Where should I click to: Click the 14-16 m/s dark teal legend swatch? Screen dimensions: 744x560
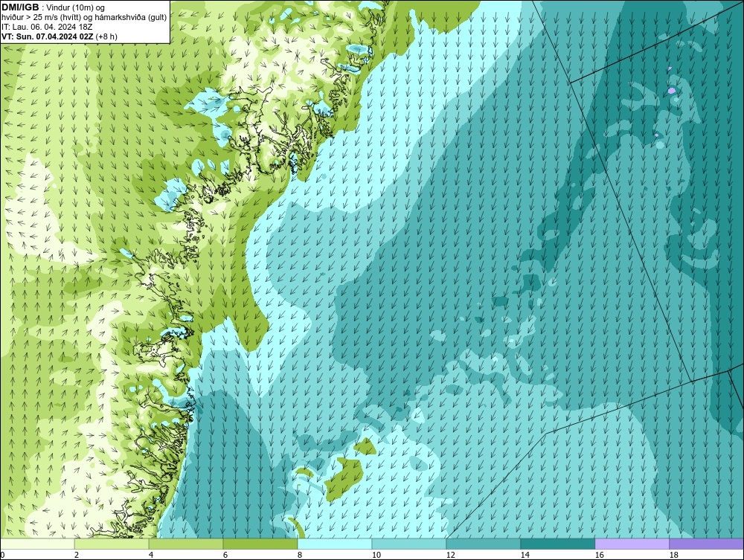[557, 544]
